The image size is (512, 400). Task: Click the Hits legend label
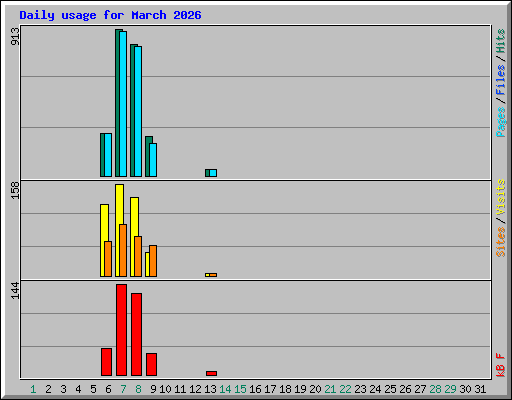(x=500, y=41)
